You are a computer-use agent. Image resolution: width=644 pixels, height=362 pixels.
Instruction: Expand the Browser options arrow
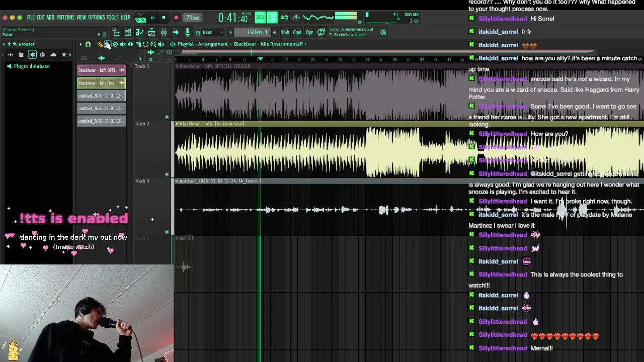point(4,44)
